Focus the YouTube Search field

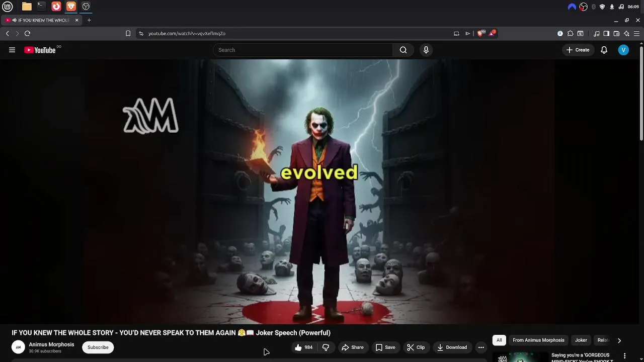click(302, 50)
